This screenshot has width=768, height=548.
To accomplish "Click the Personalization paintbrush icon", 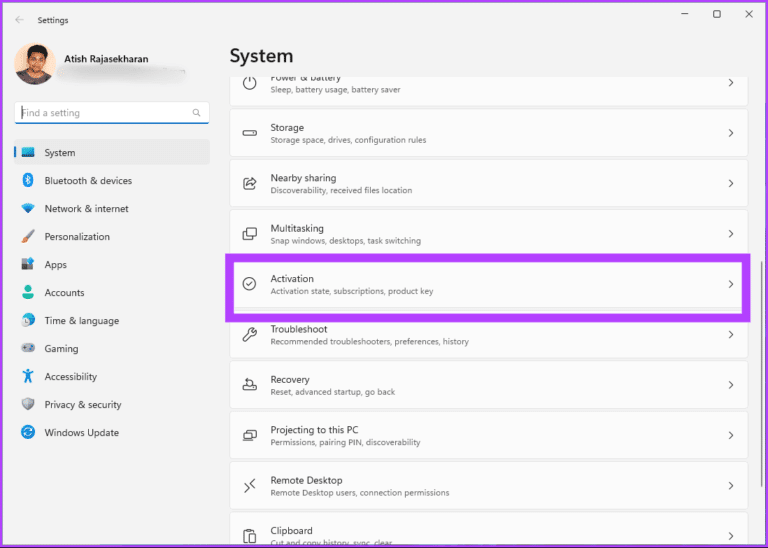I will (27, 237).
